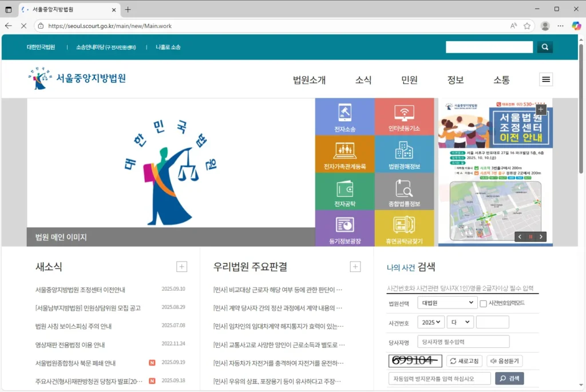Click the 휴면공탁금찾기 safe icon
The width and height of the screenshot is (586, 392).
(x=405, y=229)
